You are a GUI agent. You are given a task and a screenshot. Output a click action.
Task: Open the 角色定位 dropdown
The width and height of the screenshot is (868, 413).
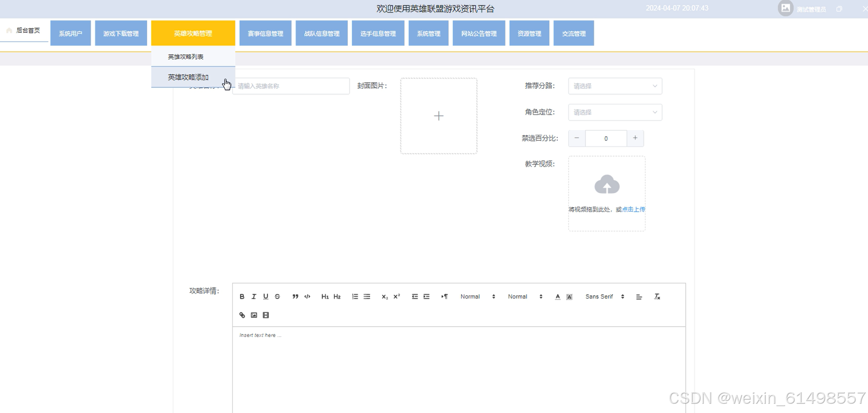(x=615, y=112)
